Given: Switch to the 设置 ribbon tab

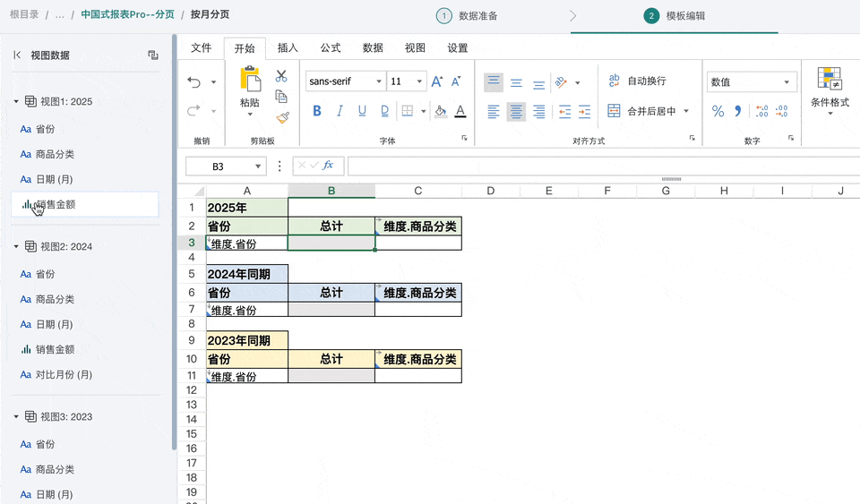Looking at the screenshot, I should click(x=458, y=48).
